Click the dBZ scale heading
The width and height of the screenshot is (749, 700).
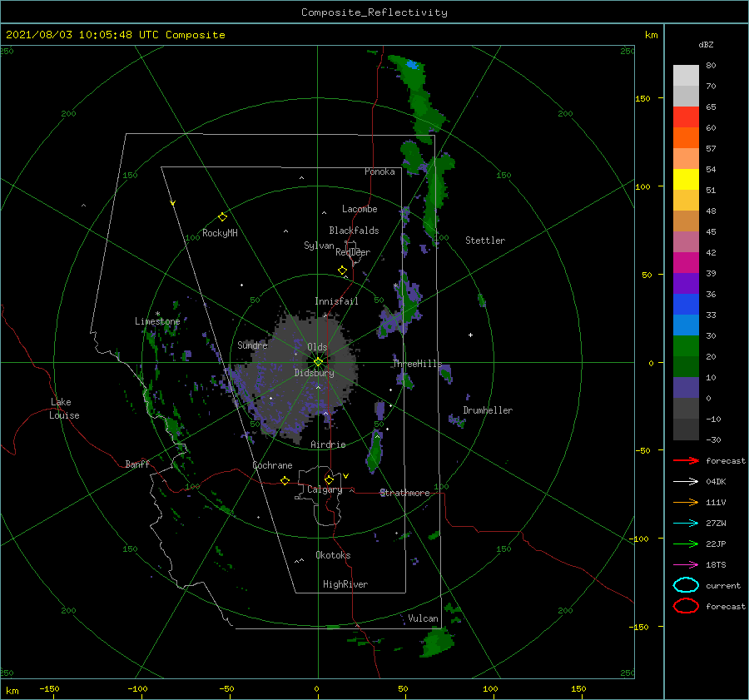706,45
